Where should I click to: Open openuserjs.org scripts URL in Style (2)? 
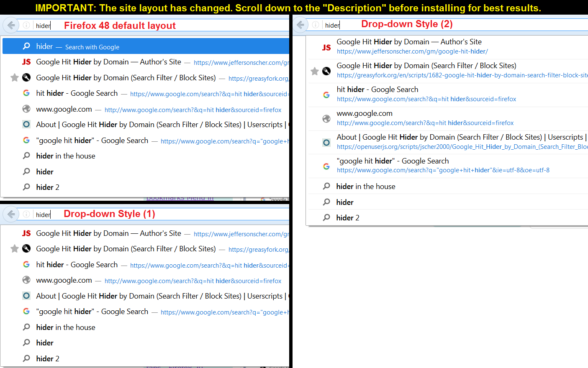462,147
